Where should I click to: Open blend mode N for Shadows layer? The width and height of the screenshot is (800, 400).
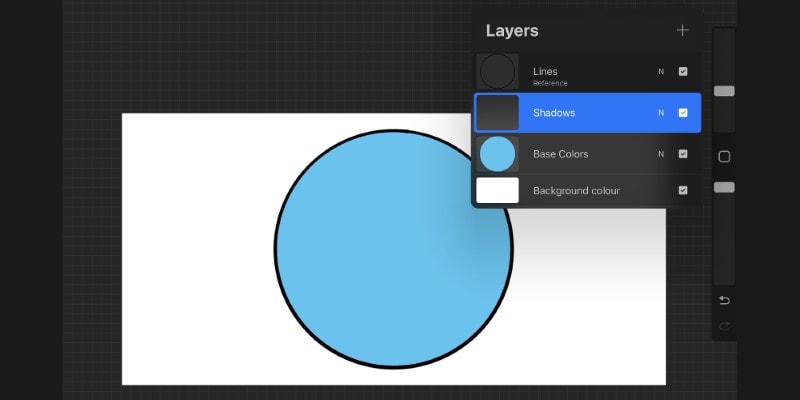pyautogui.click(x=661, y=113)
